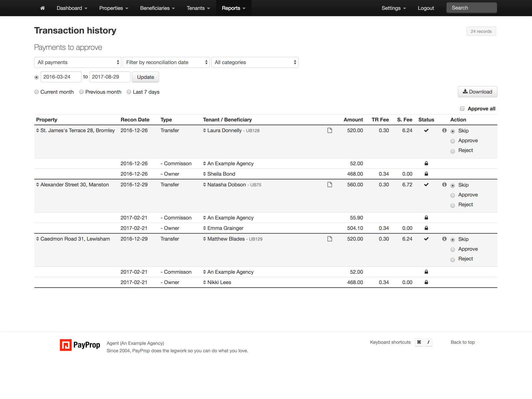Screen dimensions: 532x399
Task: Click the end date field 2017-08-29
Action: pos(110,77)
